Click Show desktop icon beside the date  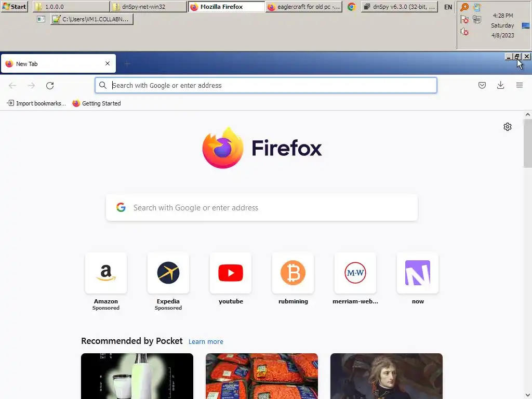(x=526, y=25)
